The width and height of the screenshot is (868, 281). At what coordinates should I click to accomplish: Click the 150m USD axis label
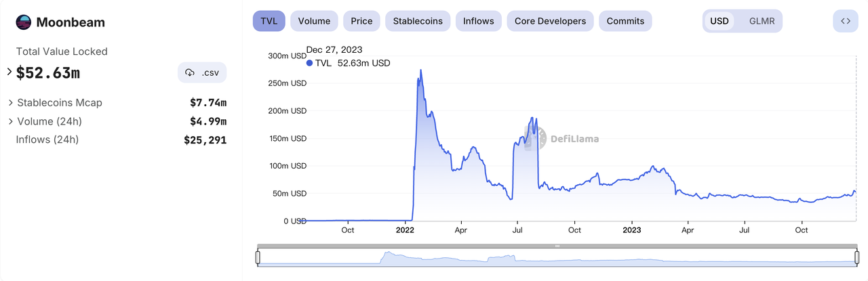[x=287, y=138]
